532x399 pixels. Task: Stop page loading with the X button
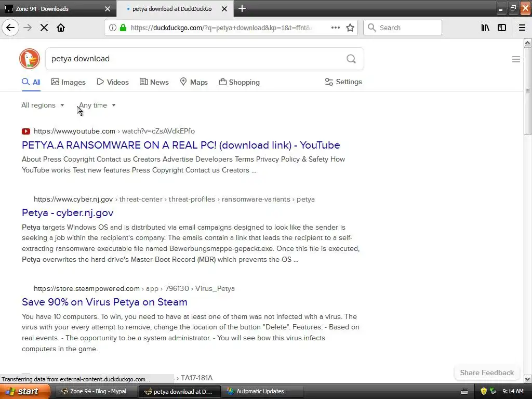click(x=44, y=28)
